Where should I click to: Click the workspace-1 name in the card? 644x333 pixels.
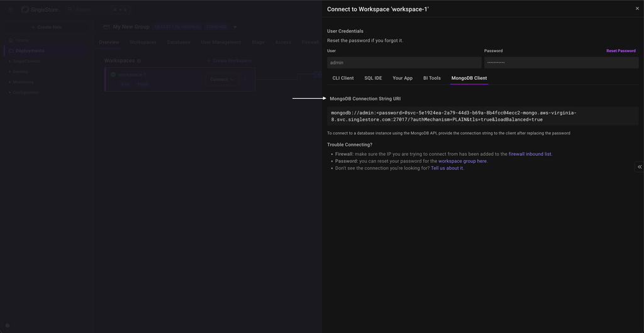coord(132,75)
